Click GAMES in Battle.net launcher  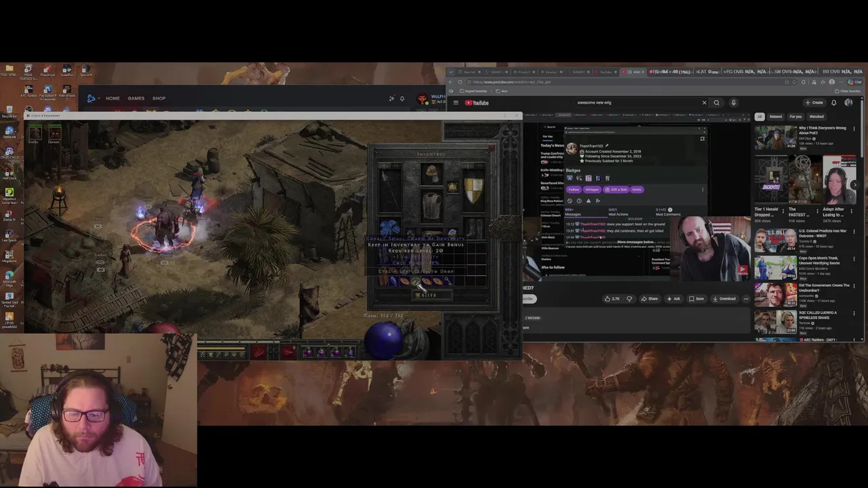click(136, 98)
